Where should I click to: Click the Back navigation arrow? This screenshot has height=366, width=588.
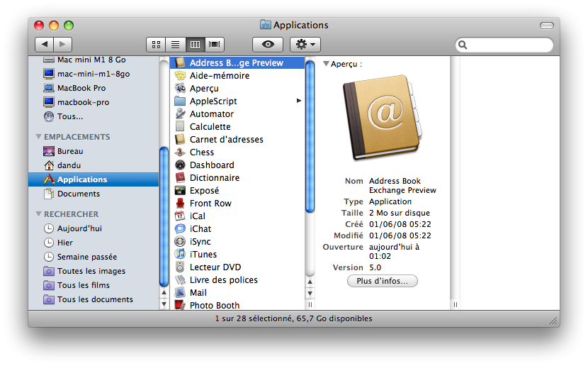(44, 44)
